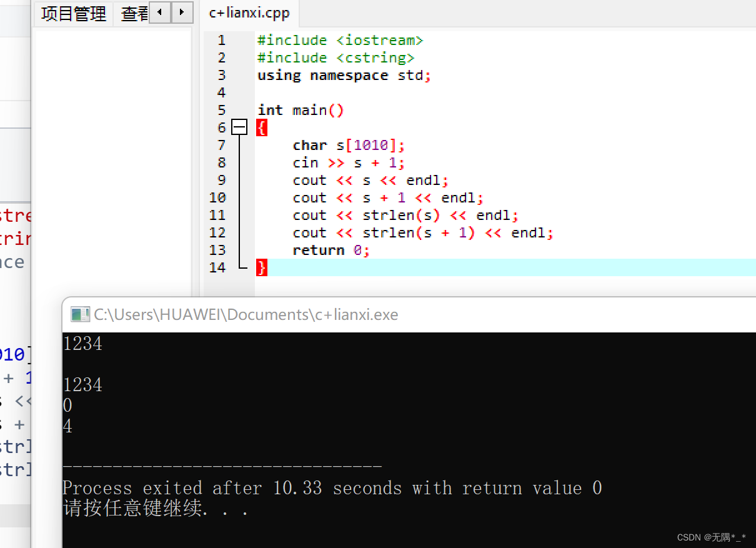Click the 请按任意键继续 prompt text
This screenshot has width=756, height=548.
click(x=144, y=509)
